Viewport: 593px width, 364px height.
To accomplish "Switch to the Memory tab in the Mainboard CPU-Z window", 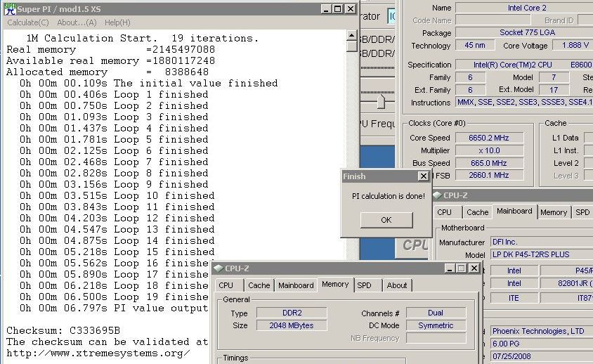I will point(553,212).
